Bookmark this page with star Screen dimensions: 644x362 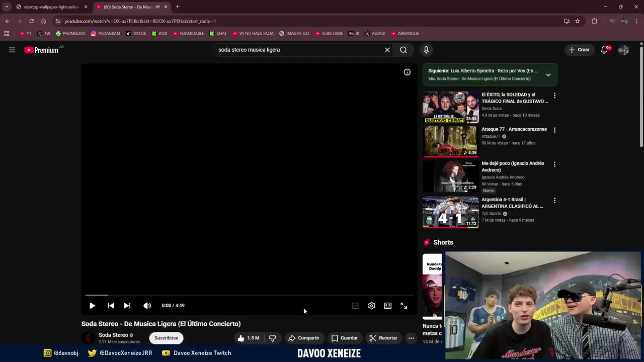pos(578,21)
